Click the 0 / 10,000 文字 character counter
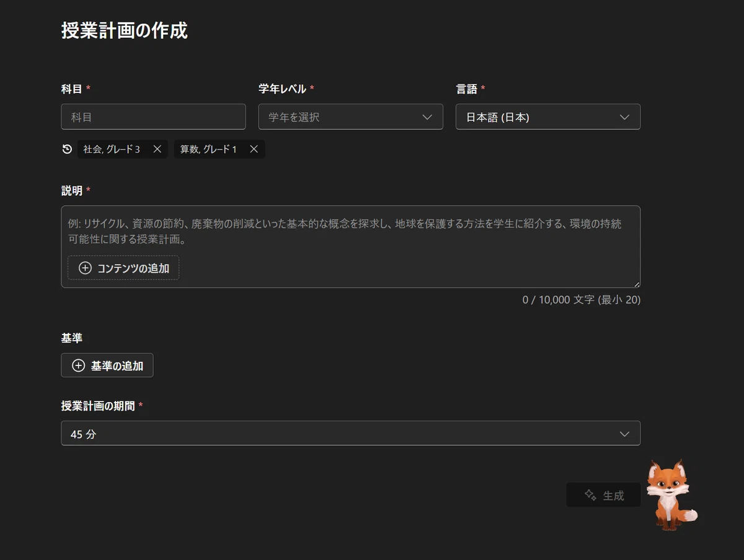The height and width of the screenshot is (560, 744). [581, 300]
